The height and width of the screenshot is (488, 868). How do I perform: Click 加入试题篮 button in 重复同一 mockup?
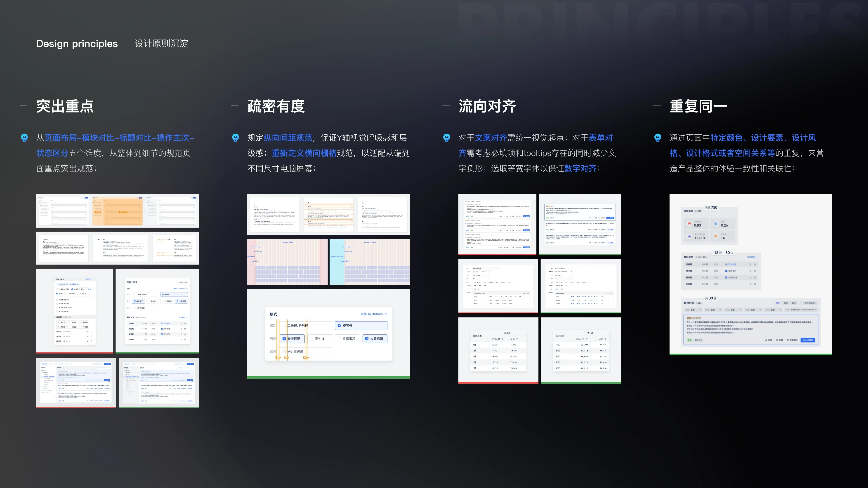pyautogui.click(x=808, y=340)
